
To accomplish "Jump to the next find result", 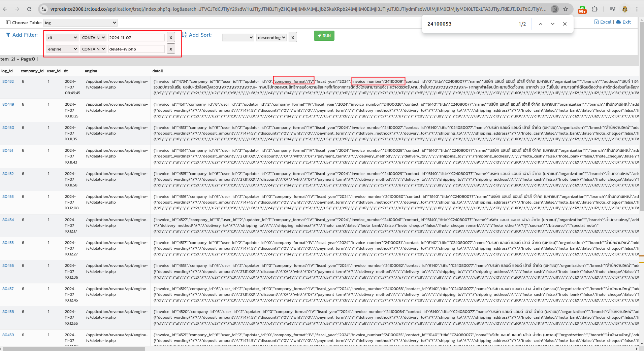I will [x=553, y=24].
